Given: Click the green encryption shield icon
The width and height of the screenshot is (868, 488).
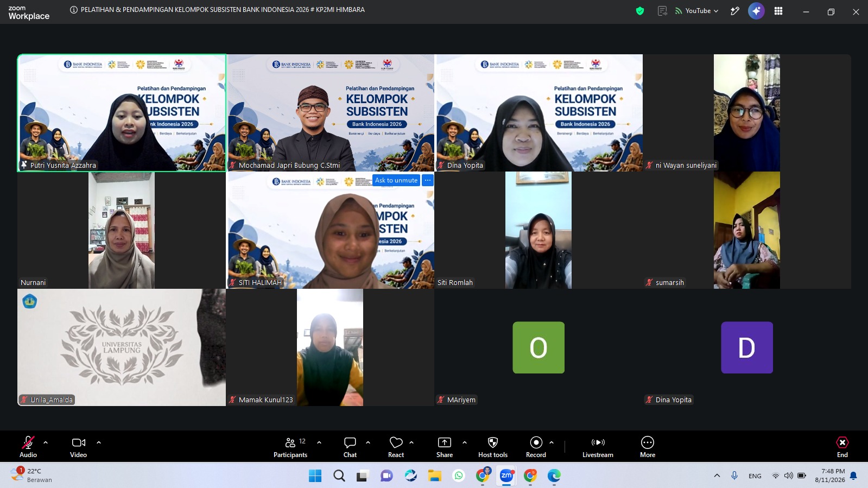Looking at the screenshot, I should (x=640, y=11).
